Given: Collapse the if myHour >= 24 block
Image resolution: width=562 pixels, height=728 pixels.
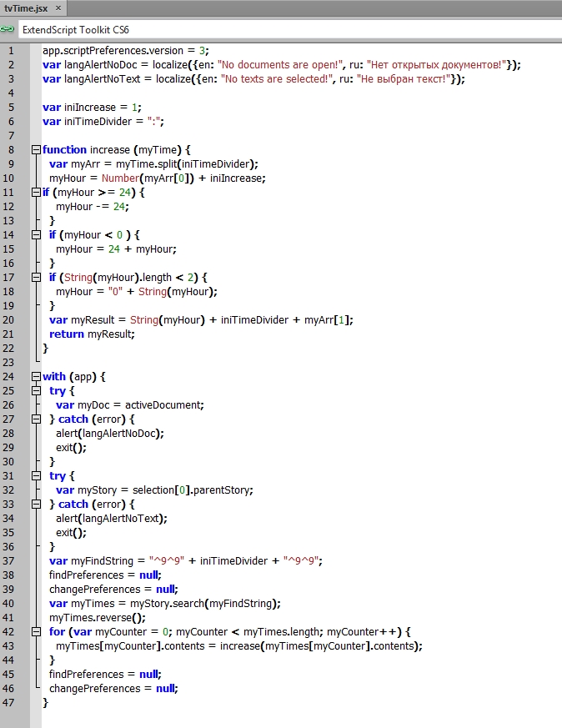Looking at the screenshot, I should point(36,192).
